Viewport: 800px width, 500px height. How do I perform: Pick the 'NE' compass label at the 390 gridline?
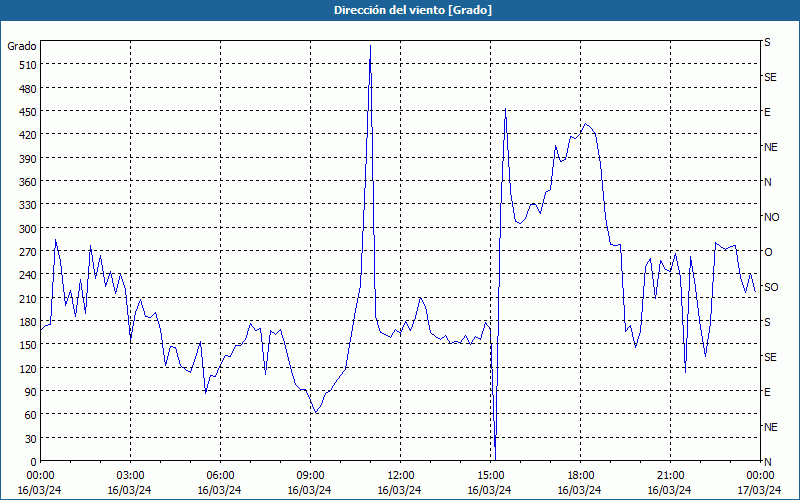pos(770,147)
